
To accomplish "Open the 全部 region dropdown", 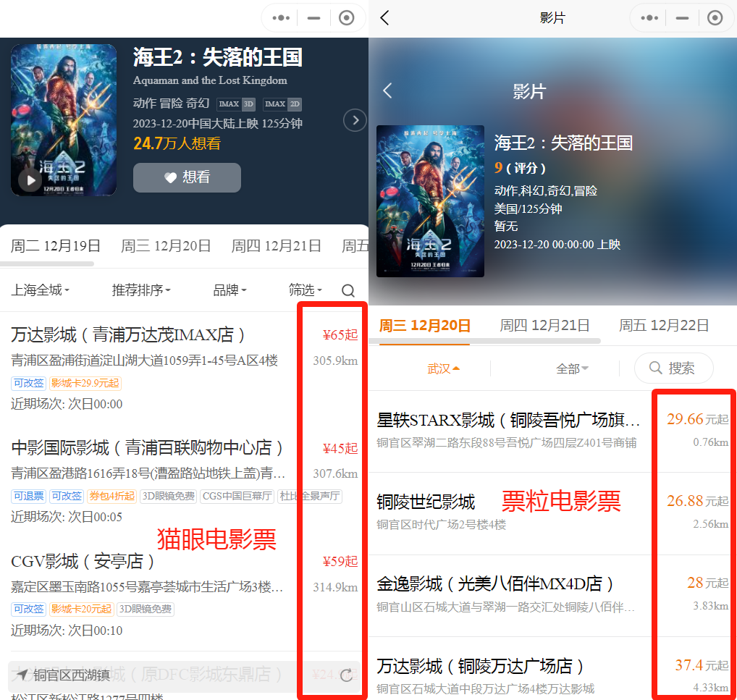I will click(x=572, y=368).
